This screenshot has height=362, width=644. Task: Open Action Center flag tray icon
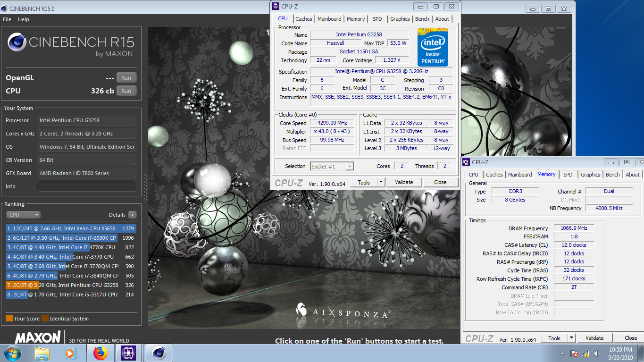pyautogui.click(x=574, y=354)
